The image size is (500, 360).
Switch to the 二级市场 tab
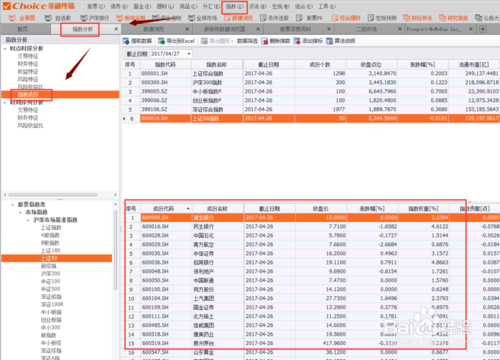coord(366,29)
